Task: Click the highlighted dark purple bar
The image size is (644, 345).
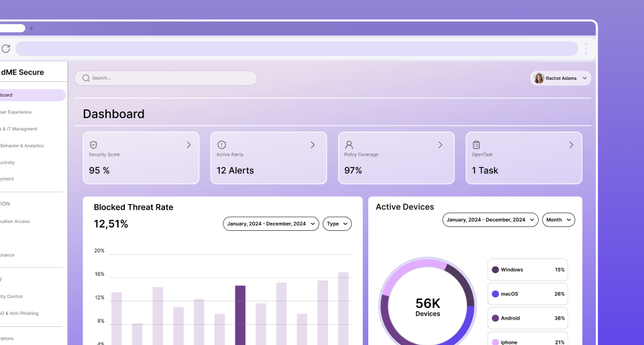Action: point(240,315)
